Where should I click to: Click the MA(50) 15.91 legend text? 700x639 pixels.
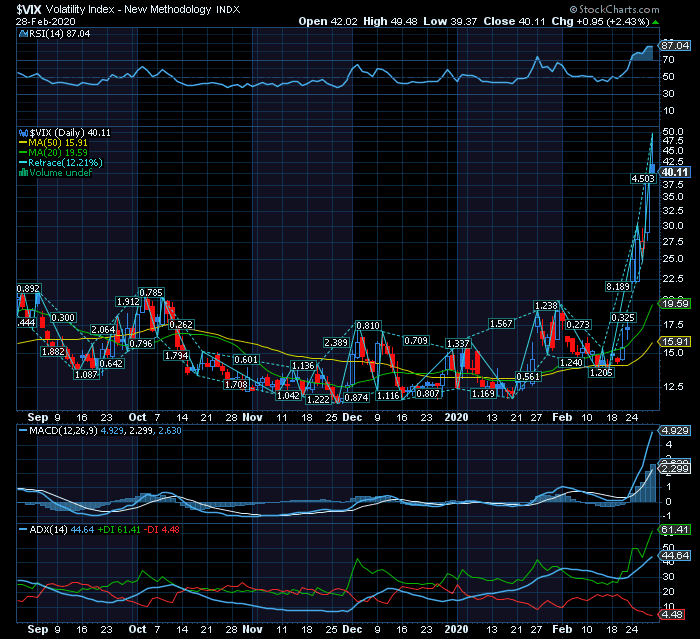click(58, 143)
